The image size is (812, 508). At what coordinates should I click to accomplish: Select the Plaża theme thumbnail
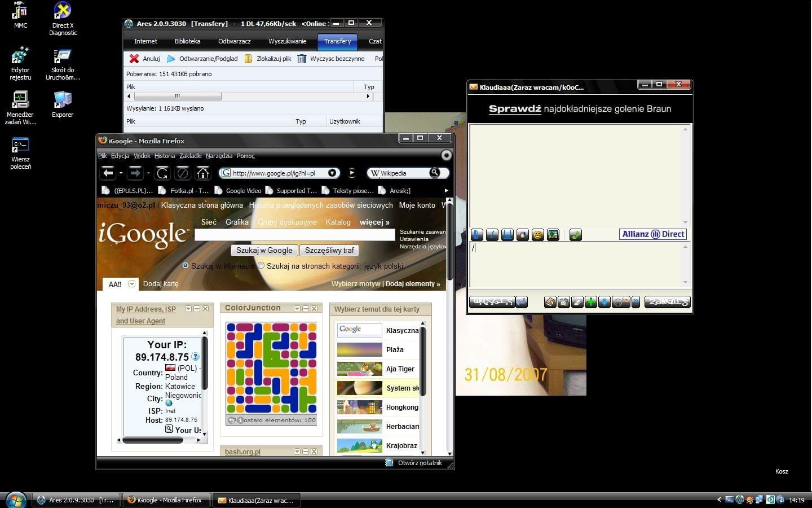[x=359, y=350]
